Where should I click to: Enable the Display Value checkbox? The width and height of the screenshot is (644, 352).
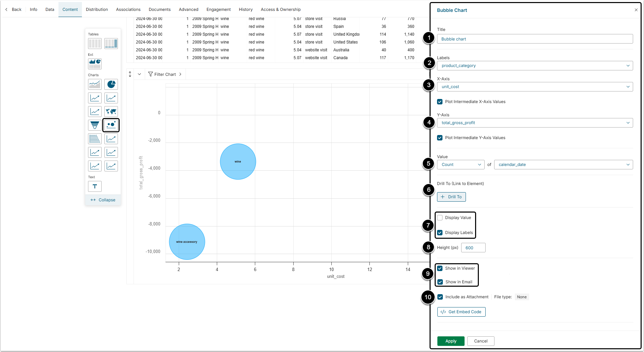tap(440, 218)
